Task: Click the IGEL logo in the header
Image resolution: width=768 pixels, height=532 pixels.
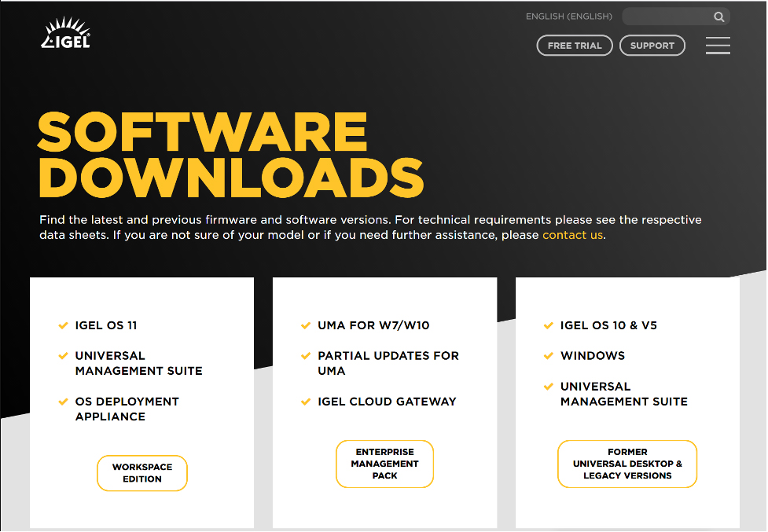Action: [65, 33]
